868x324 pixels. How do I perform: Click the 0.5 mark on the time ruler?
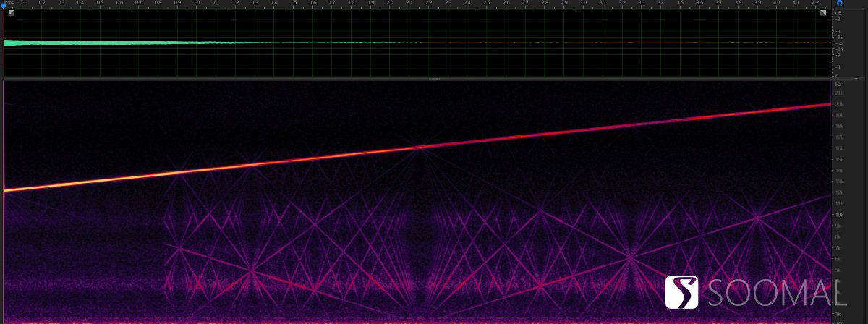[x=100, y=4]
